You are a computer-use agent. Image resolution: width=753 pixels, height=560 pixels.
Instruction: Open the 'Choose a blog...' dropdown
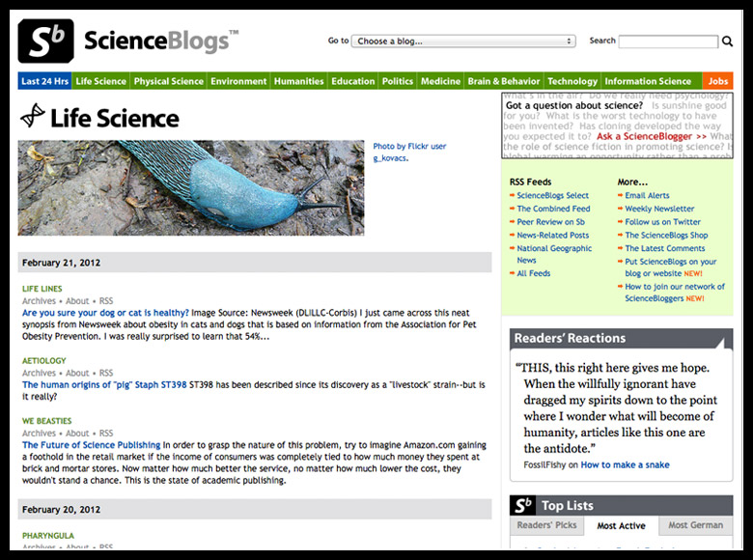coord(463,42)
